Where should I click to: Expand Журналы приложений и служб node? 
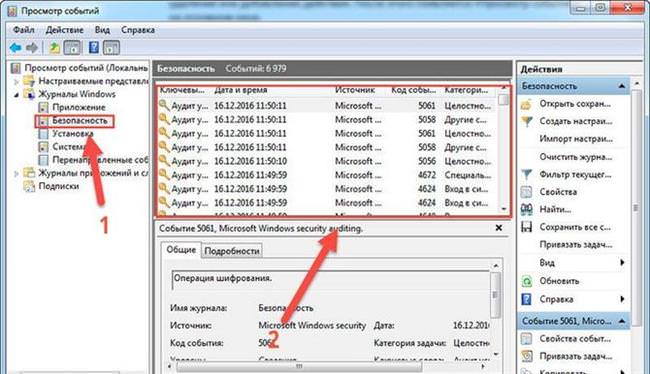[x=16, y=174]
